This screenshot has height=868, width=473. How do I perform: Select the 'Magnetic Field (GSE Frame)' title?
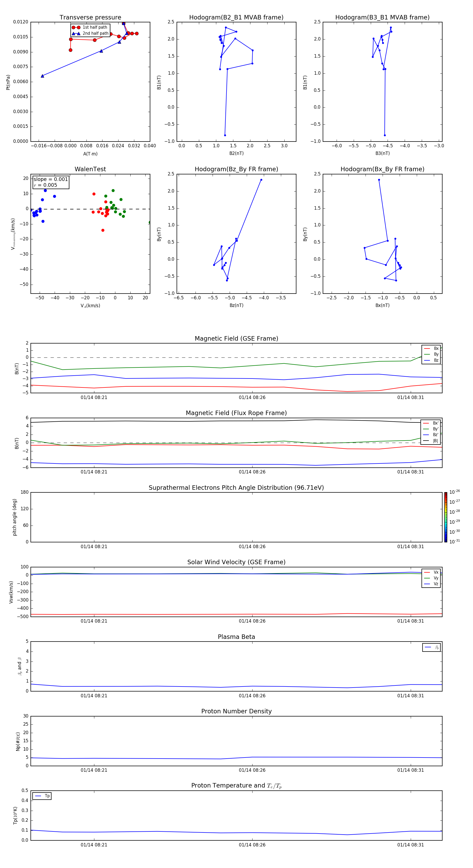[x=236, y=339]
